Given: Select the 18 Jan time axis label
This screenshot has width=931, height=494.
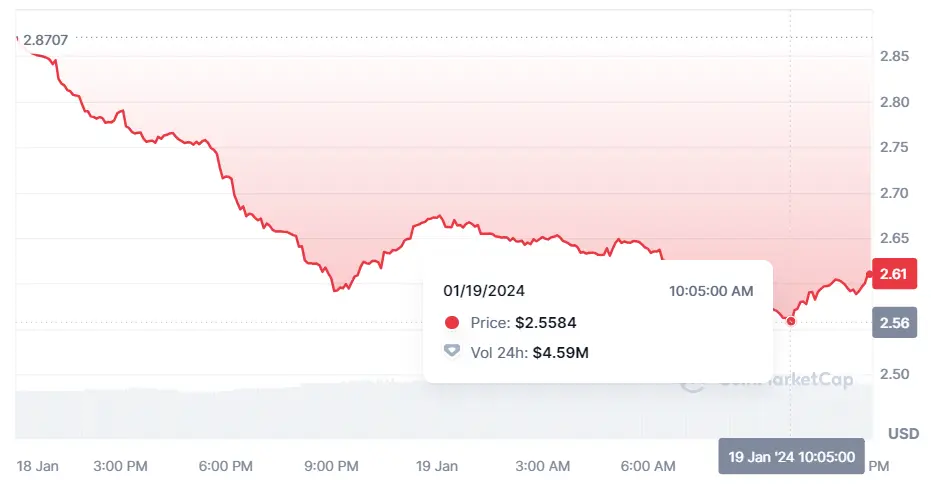Looking at the screenshot, I should [40, 466].
